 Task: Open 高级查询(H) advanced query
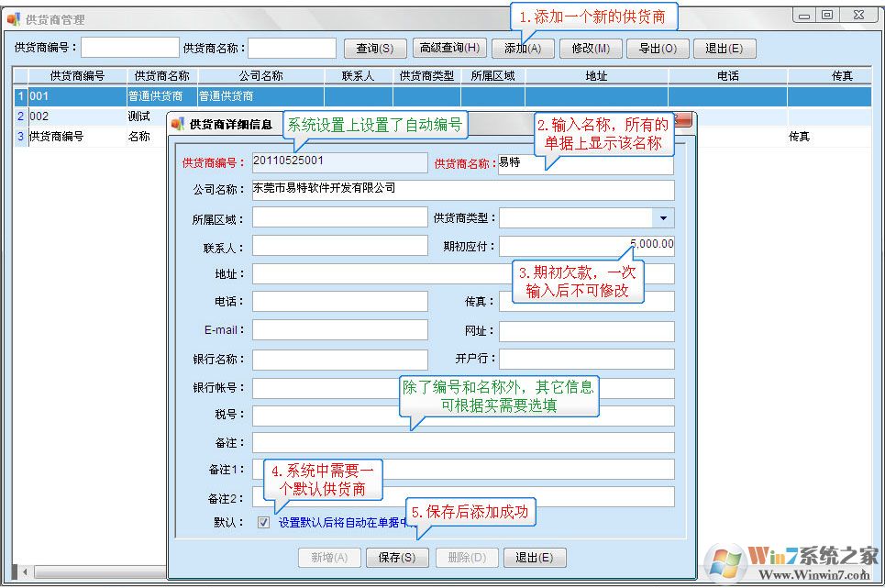tap(449, 48)
